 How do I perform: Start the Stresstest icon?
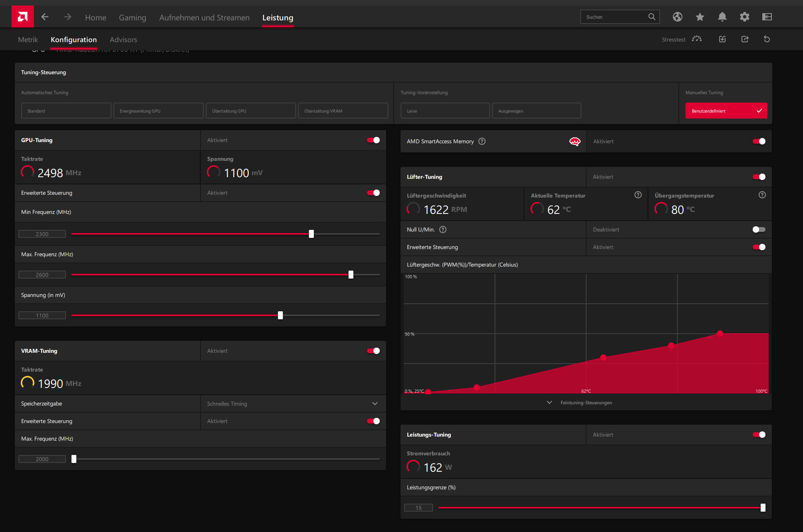click(697, 39)
